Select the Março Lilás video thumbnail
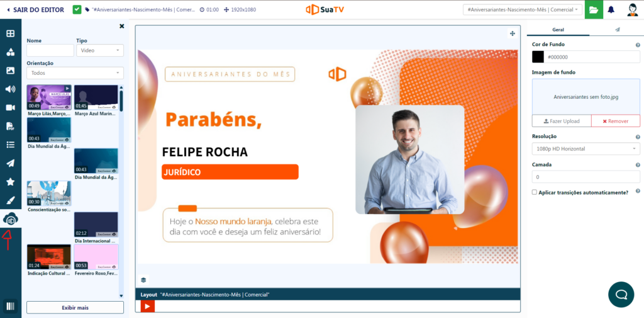Screen dimensions: 644x318 (48, 98)
